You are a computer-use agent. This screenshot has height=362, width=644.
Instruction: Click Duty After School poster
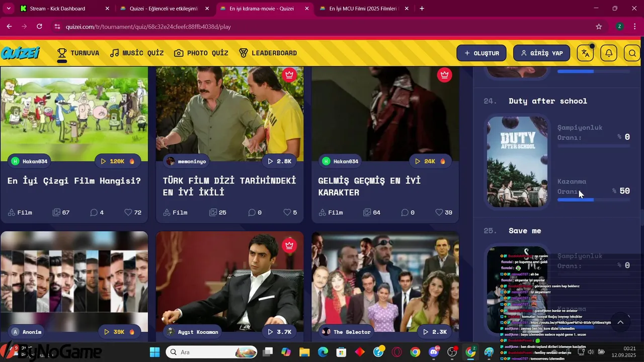tap(517, 162)
